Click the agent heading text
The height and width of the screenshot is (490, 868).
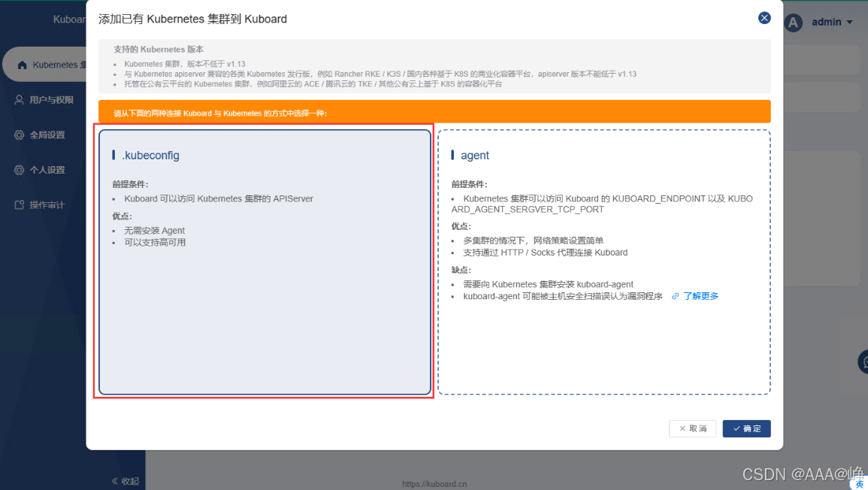(x=475, y=156)
